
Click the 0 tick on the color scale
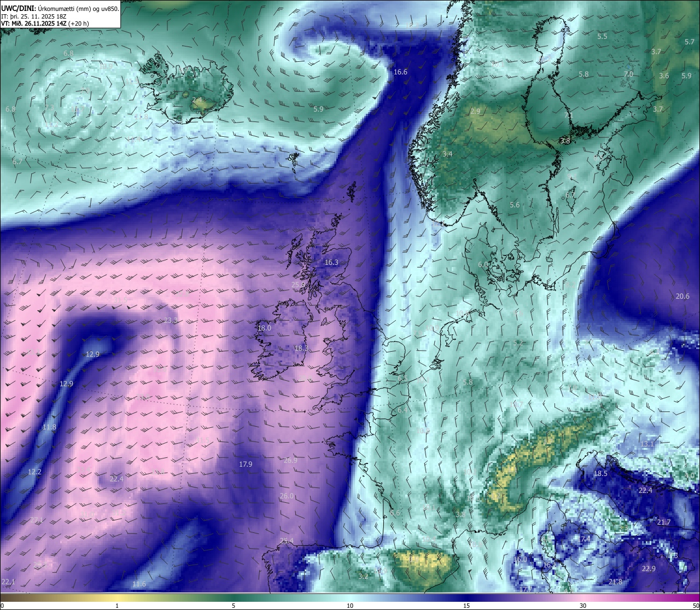pos(2,606)
